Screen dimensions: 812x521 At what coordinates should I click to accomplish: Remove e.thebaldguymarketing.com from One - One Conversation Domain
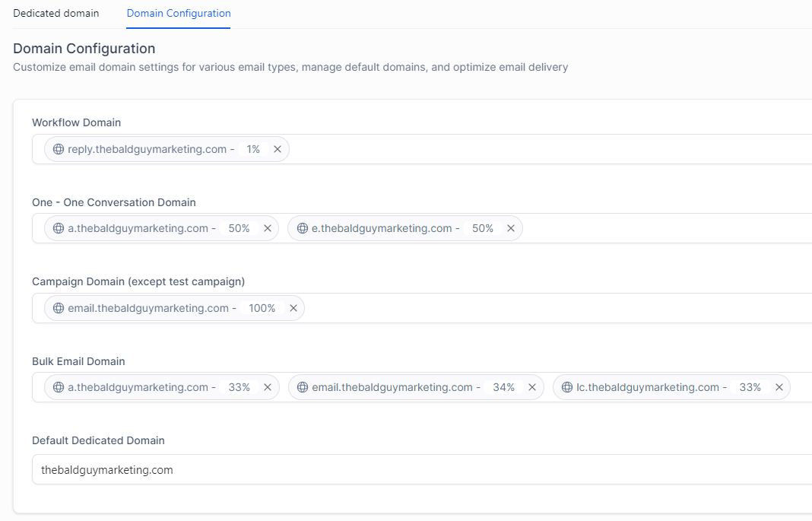coord(511,228)
